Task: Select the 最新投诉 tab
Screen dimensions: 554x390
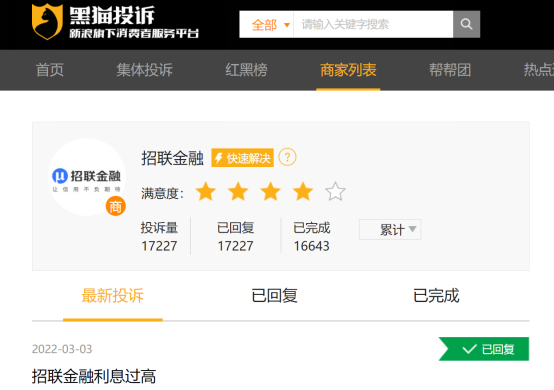Action: 113,296
